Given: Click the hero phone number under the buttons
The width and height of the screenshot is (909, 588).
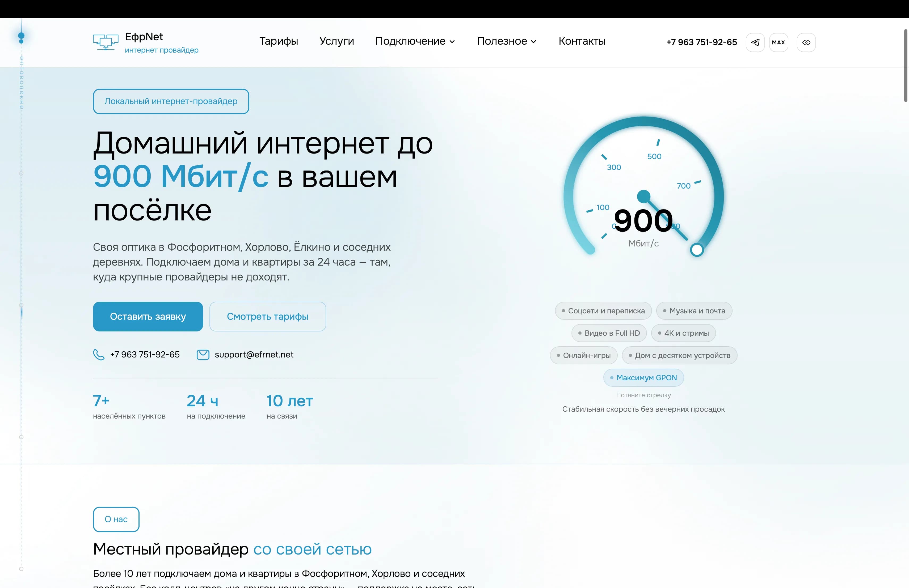Looking at the screenshot, I should (145, 355).
